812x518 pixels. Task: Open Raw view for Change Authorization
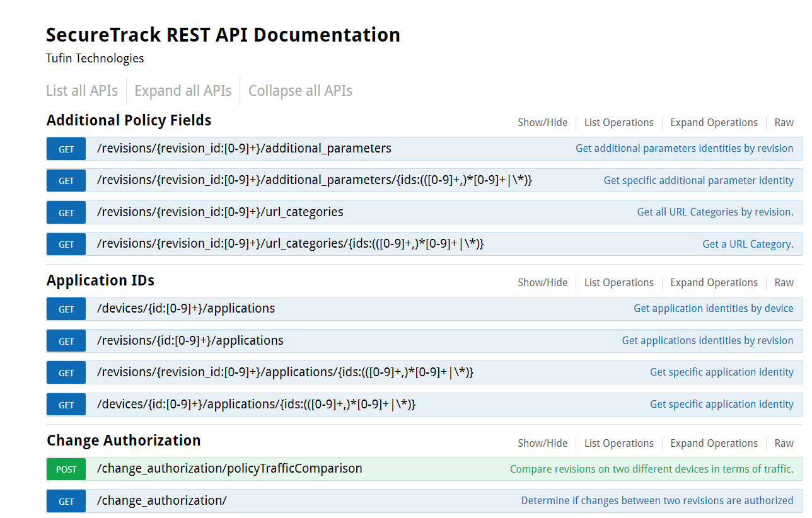click(x=784, y=443)
